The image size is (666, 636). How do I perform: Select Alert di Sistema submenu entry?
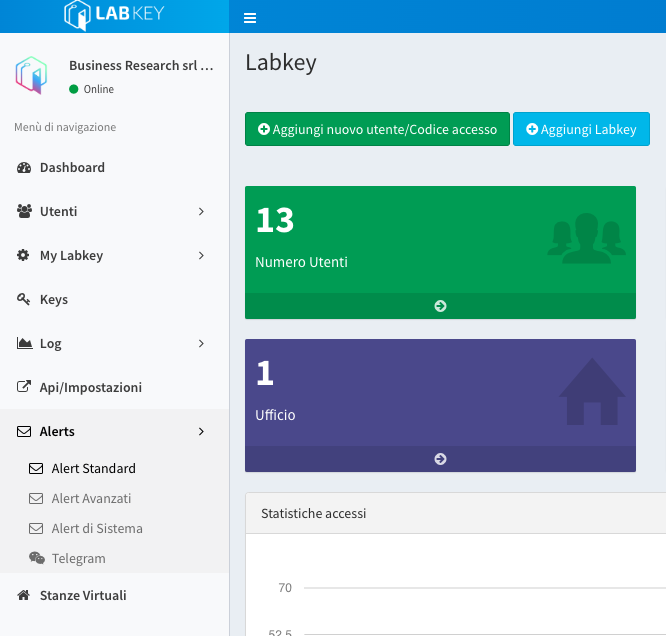coord(115,528)
